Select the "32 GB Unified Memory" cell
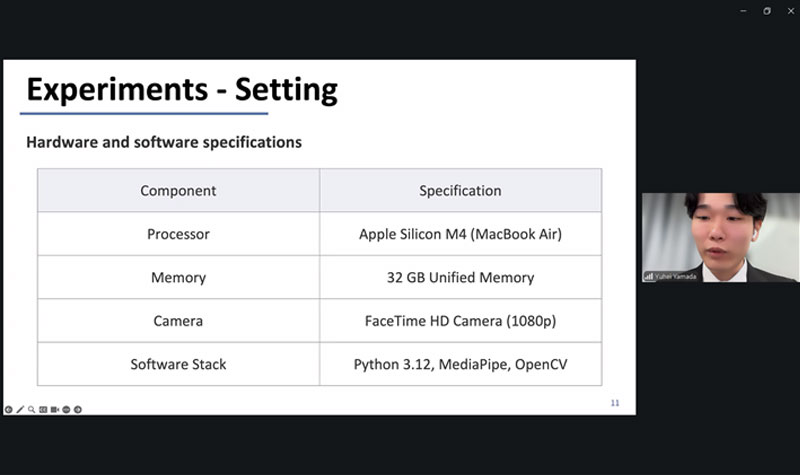 pos(460,277)
